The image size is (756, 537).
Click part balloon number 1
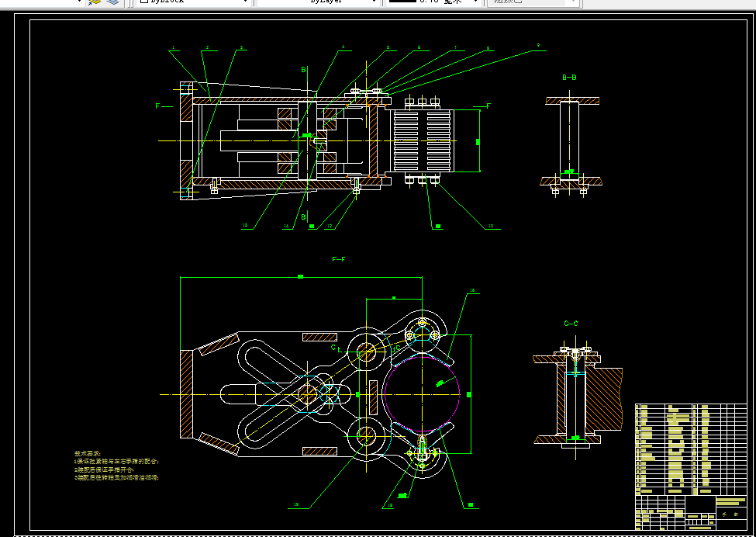click(173, 48)
